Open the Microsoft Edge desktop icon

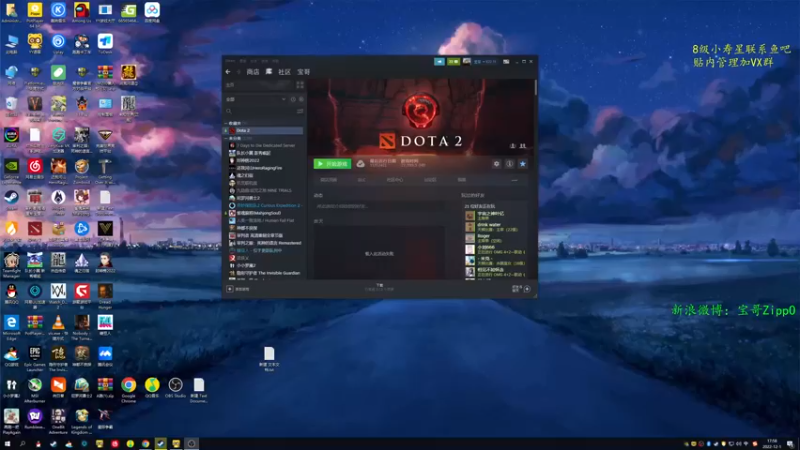tap(11, 328)
